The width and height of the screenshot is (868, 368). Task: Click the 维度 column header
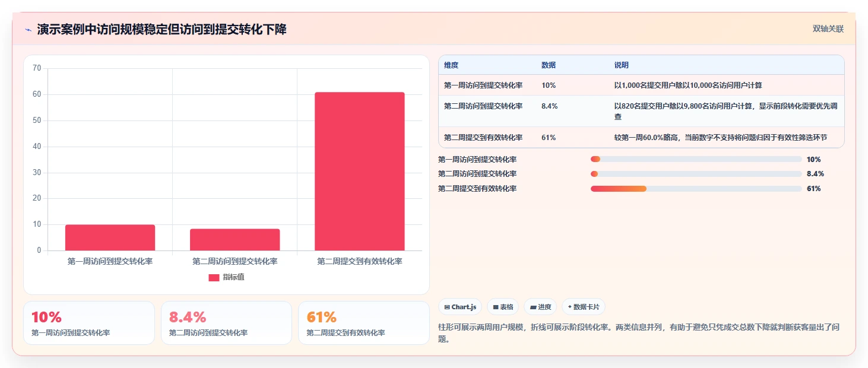(451, 65)
